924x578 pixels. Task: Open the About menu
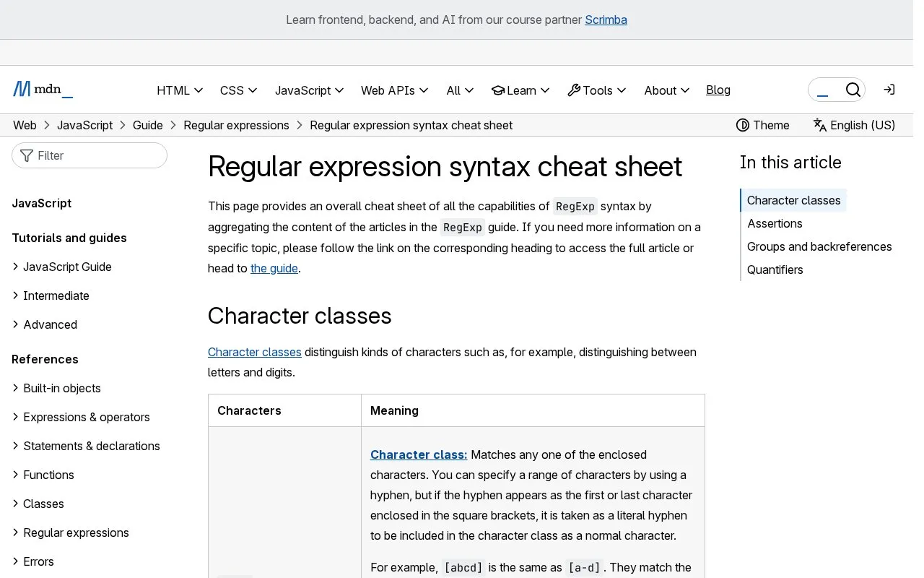point(667,90)
